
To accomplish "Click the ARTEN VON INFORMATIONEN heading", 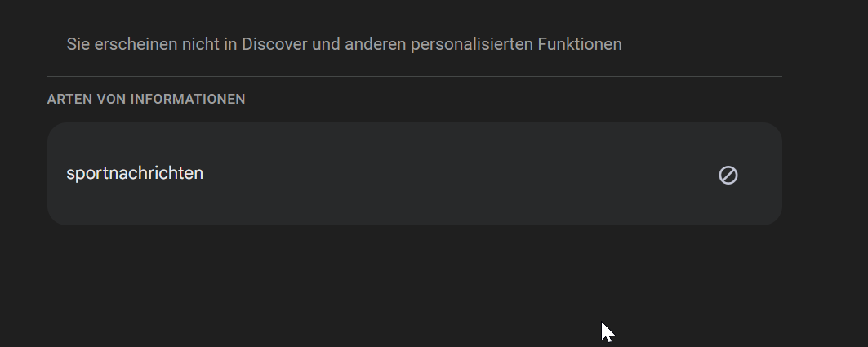I will coord(146,100).
